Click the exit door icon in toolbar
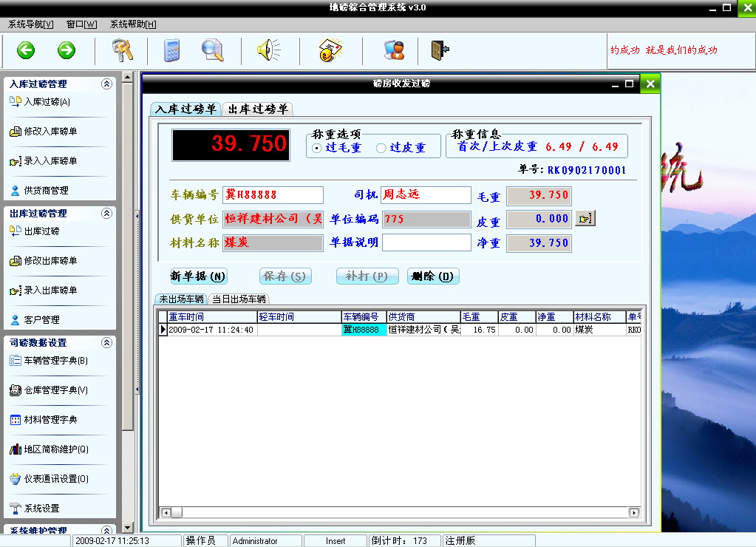Viewport: 756px width, 547px height. [440, 50]
